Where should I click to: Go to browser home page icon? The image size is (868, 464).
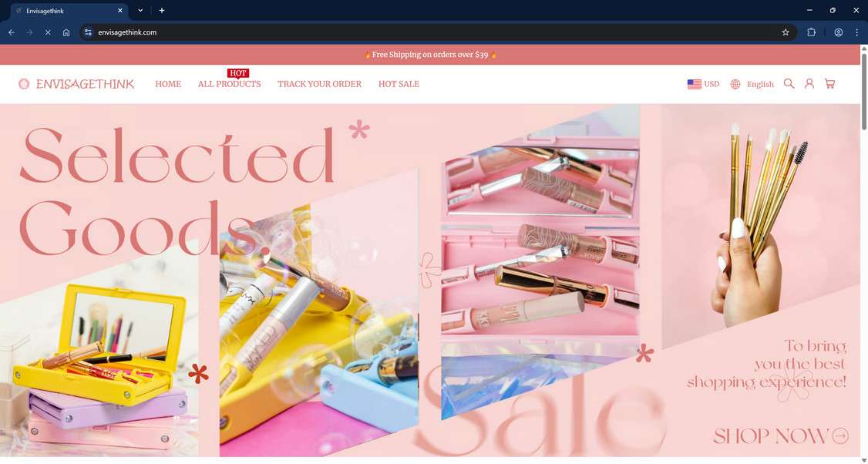pos(66,32)
